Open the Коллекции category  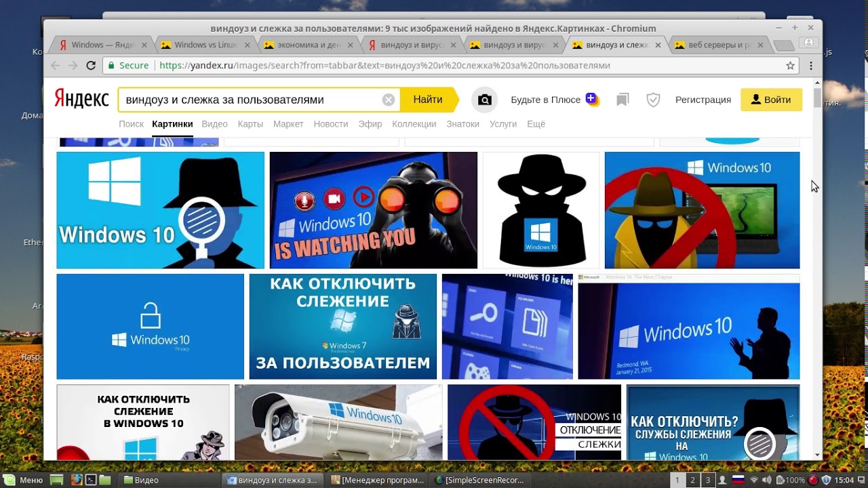414,124
